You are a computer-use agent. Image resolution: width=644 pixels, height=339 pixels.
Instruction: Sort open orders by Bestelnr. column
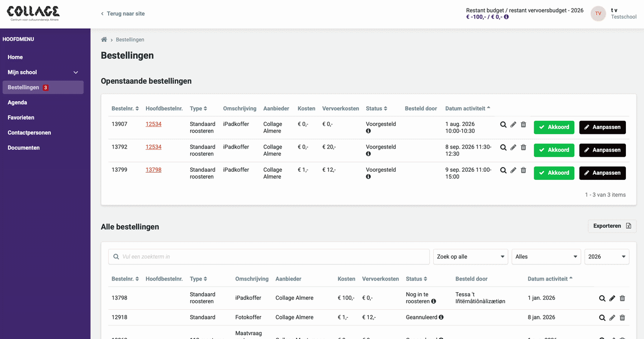[125, 108]
